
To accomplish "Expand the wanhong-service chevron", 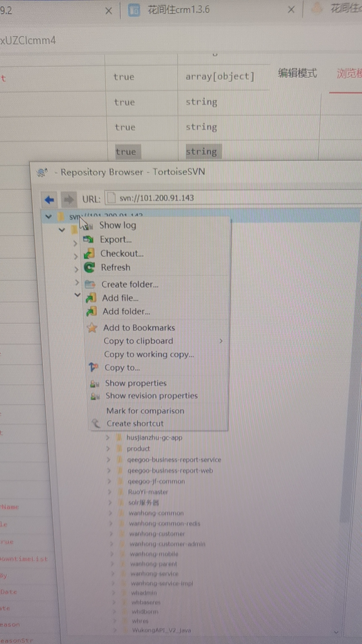I will point(113,574).
